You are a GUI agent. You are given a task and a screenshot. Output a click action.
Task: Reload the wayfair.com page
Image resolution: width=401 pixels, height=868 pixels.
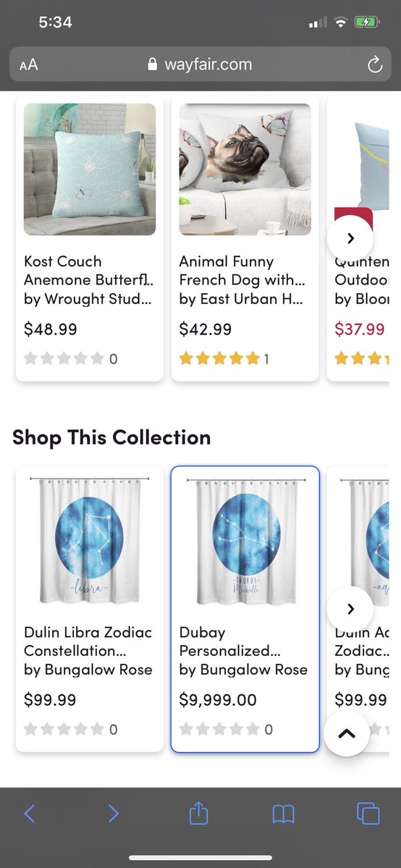pos(375,64)
